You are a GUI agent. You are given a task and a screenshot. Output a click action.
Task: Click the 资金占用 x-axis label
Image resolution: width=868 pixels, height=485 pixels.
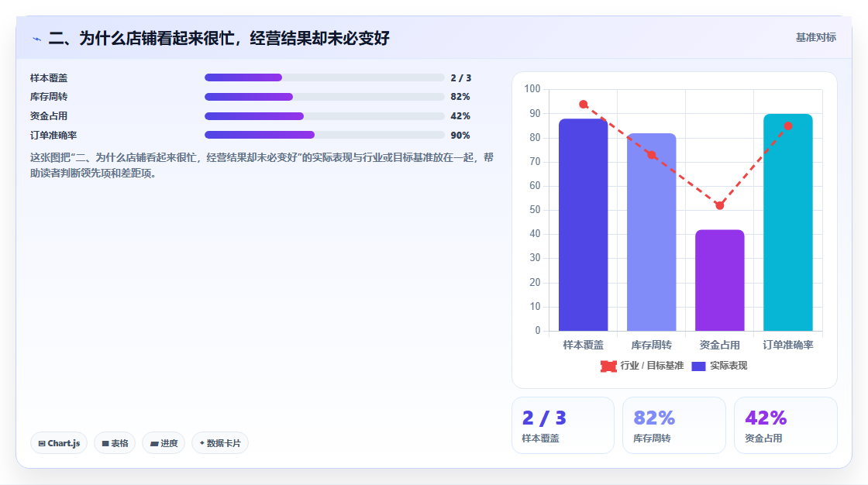[x=720, y=345]
